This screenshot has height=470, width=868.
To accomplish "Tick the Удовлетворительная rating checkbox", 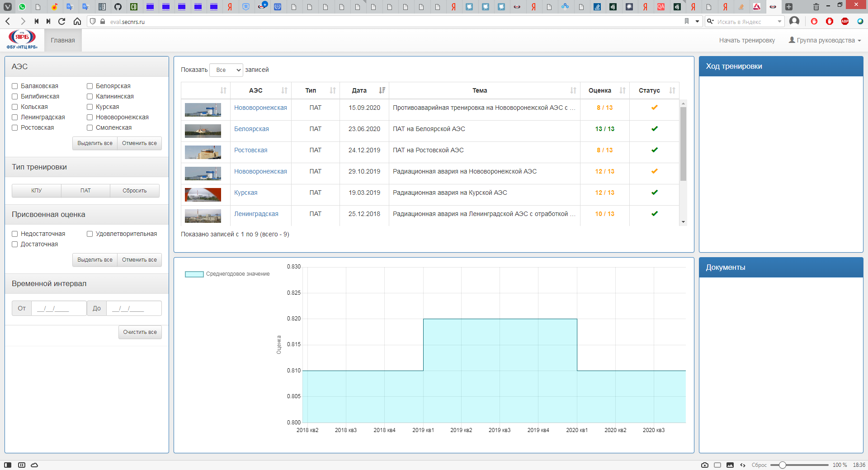I will pyautogui.click(x=90, y=234).
